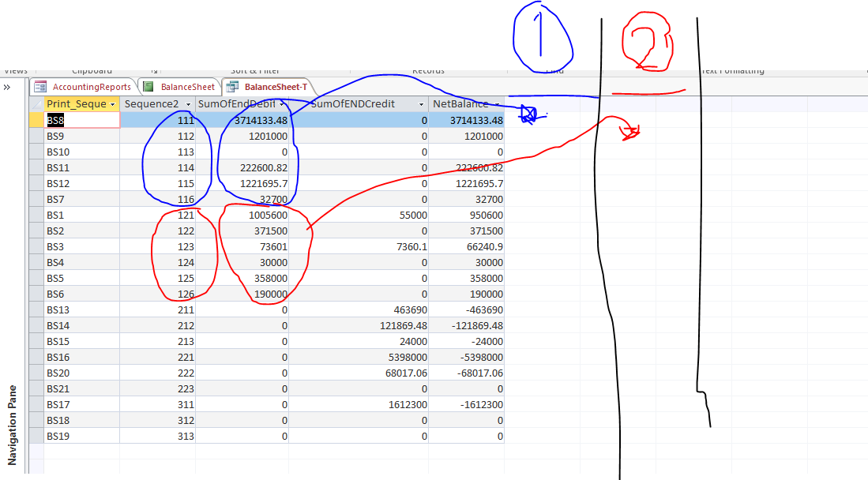Click the BS20 cell
The width and height of the screenshot is (868, 480).
pyautogui.click(x=82, y=373)
